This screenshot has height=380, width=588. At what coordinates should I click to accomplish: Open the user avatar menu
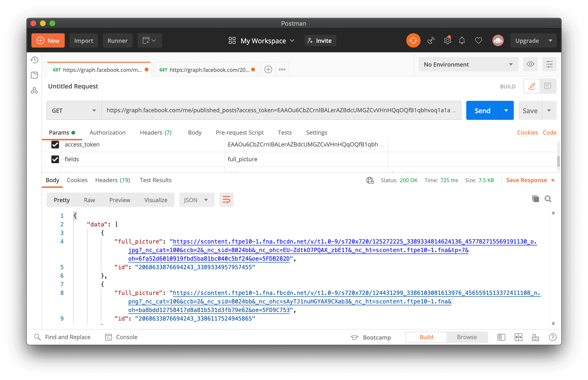498,40
